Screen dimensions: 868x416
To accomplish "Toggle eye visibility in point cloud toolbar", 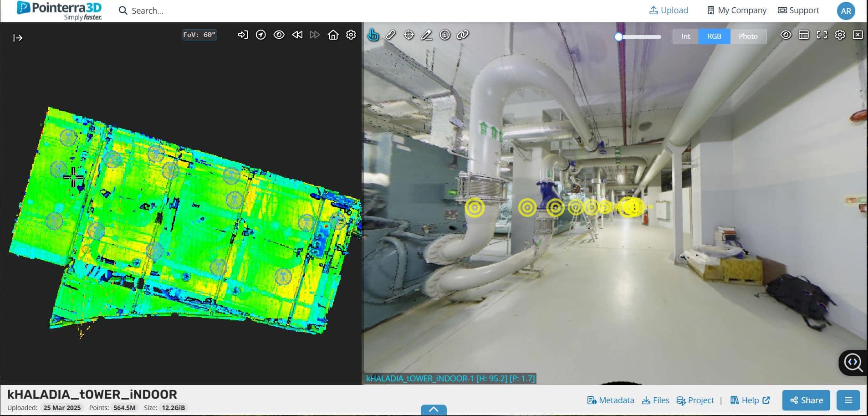I will (x=279, y=35).
